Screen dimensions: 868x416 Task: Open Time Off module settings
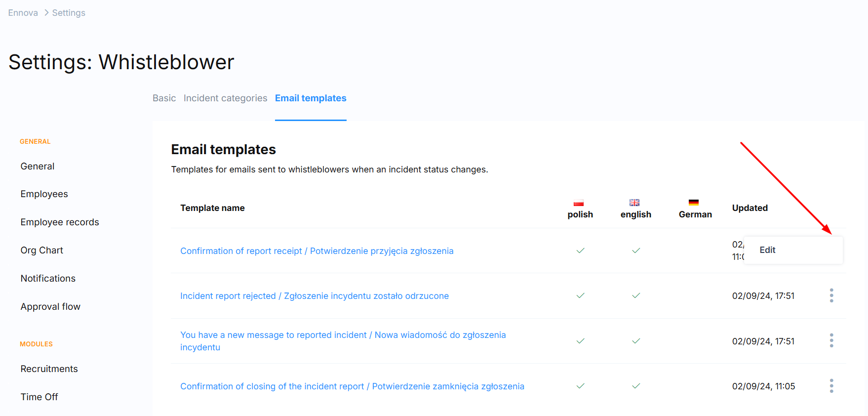pyautogui.click(x=39, y=397)
